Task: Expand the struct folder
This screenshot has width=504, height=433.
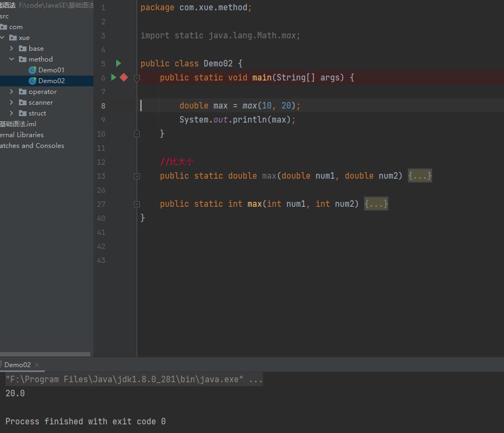Action: [x=11, y=113]
